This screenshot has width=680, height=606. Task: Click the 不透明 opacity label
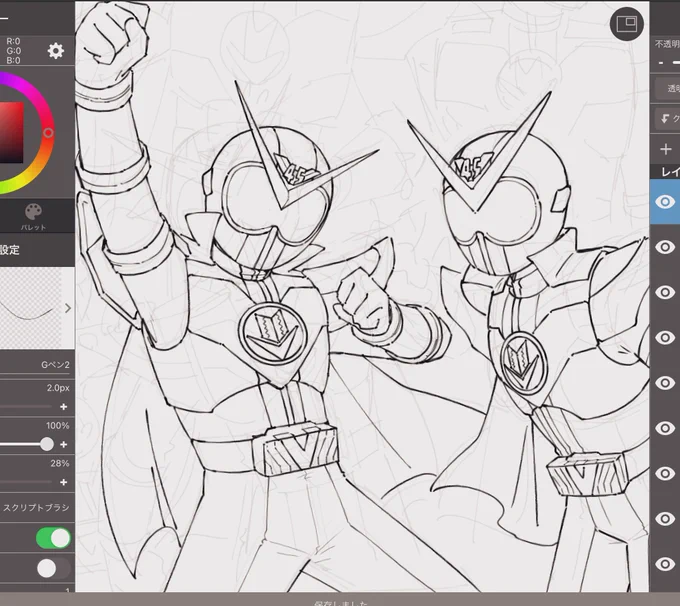(x=667, y=44)
